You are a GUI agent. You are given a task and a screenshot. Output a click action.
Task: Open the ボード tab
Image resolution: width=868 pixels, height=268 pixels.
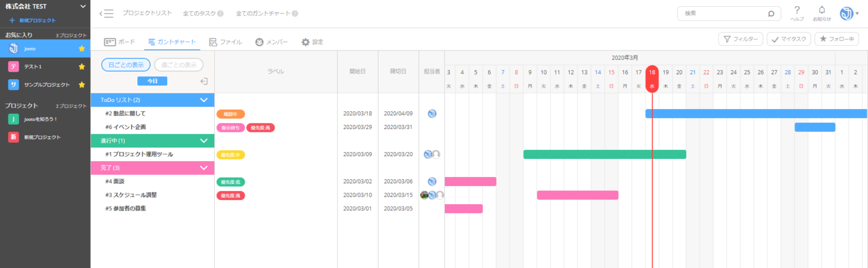click(x=120, y=42)
